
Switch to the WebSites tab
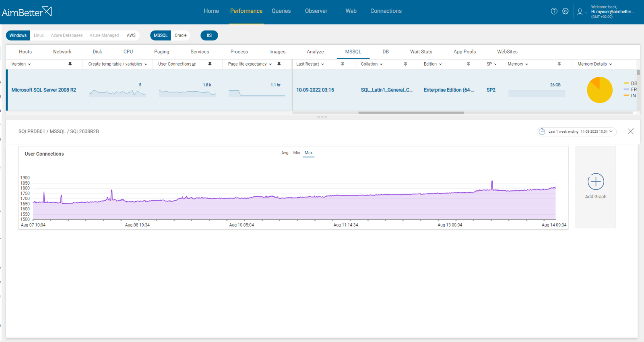(x=507, y=52)
